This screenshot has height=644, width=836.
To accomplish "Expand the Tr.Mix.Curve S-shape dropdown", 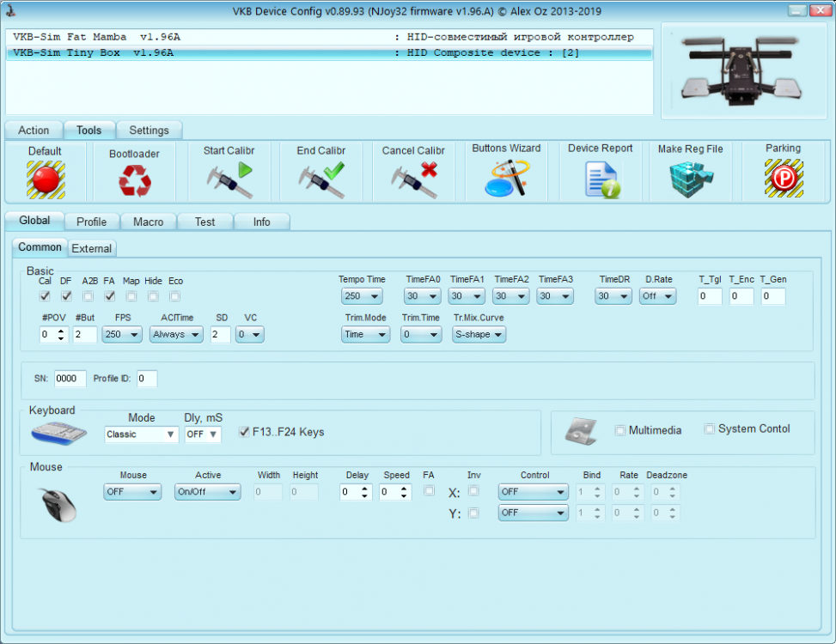I will pos(479,335).
